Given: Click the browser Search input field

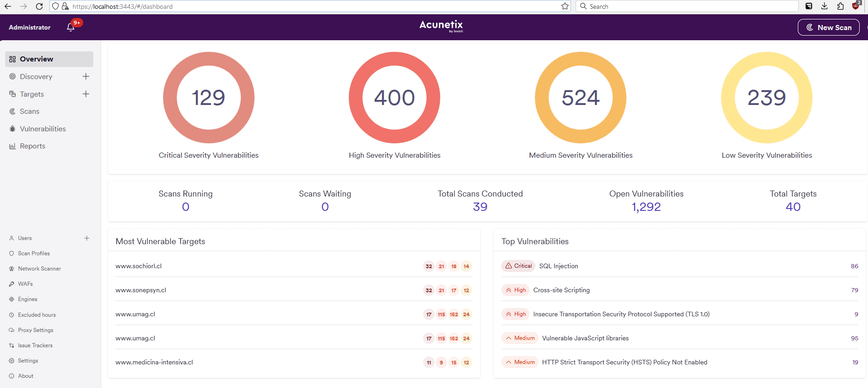Looking at the screenshot, I should click(688, 6).
